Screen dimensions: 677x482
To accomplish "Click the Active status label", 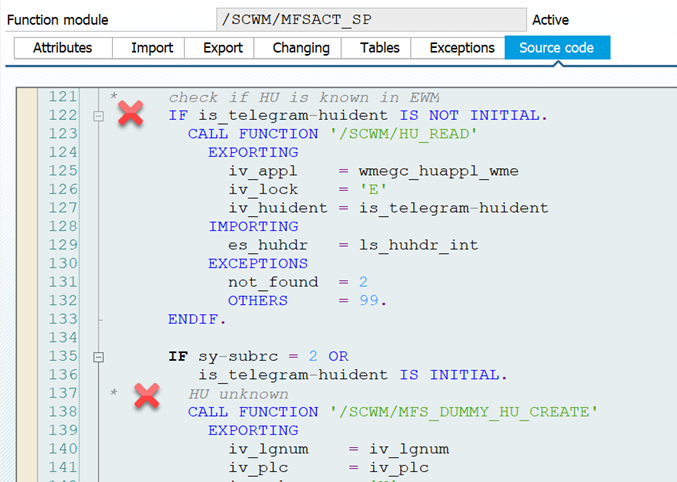I will (x=550, y=20).
